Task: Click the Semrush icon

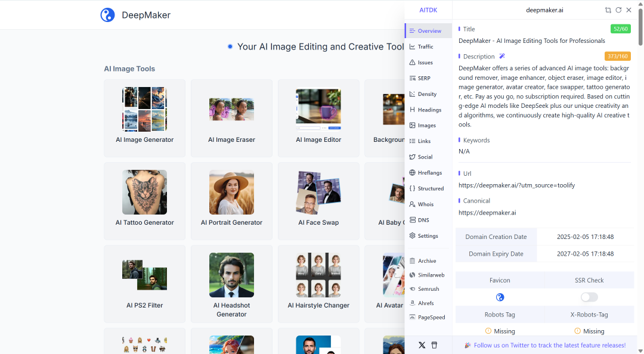Action: point(413,288)
